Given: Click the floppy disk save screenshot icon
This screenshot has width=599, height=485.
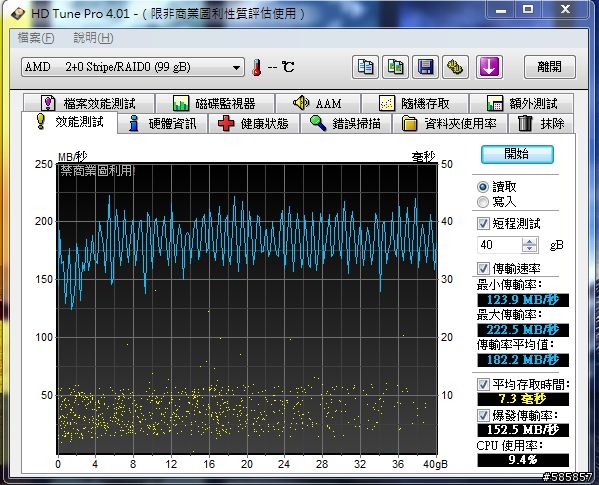Looking at the screenshot, I should tap(425, 67).
